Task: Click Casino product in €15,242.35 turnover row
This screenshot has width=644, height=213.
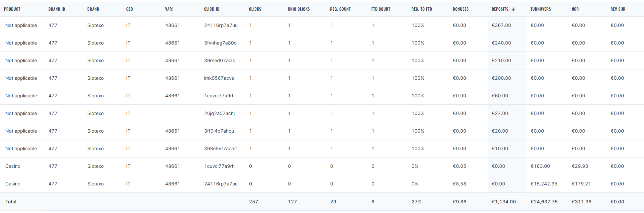Action: (x=13, y=184)
